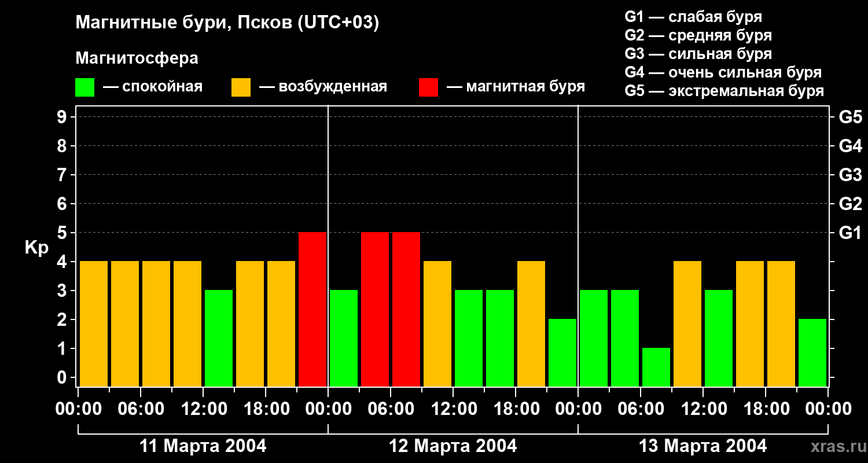Select the "G5 — экстремальная буря" legend line

coord(724,91)
